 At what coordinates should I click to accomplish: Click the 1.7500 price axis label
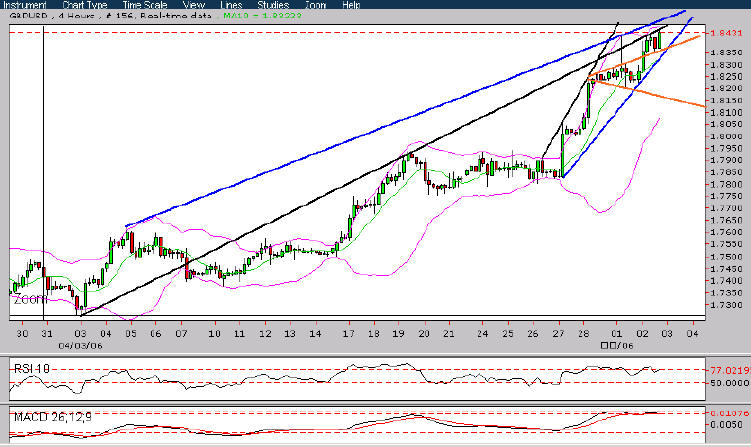click(726, 256)
